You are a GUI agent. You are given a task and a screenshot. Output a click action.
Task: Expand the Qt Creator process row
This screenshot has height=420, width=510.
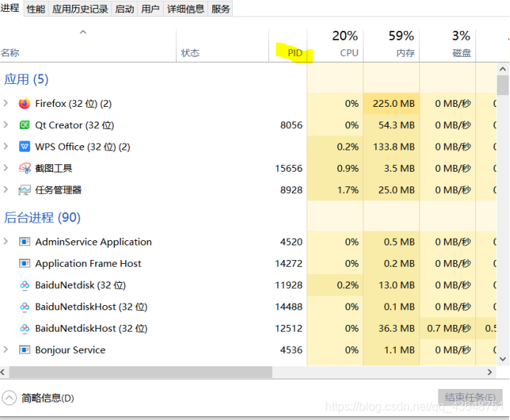tap(6, 125)
